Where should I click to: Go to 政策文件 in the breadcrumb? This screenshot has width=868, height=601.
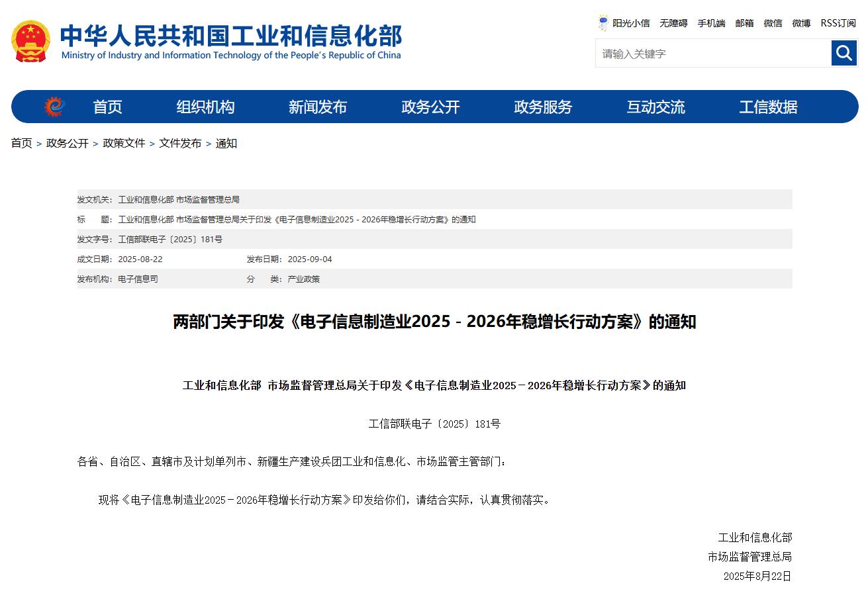click(x=124, y=143)
